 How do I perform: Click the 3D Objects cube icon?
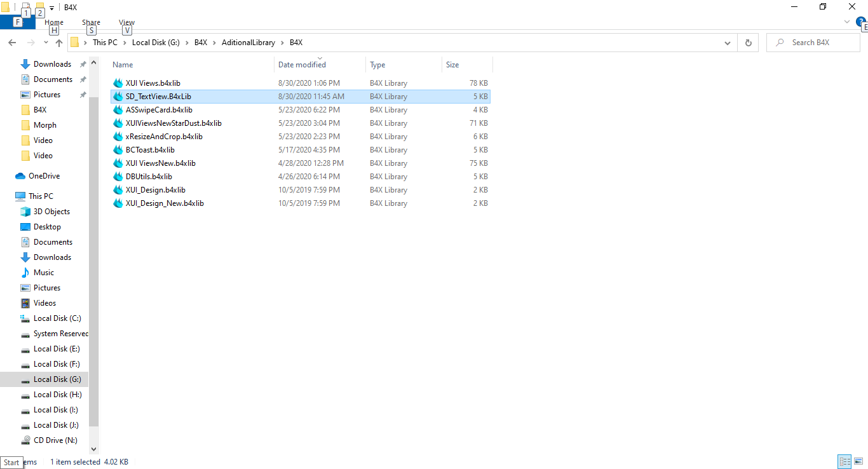pos(25,212)
